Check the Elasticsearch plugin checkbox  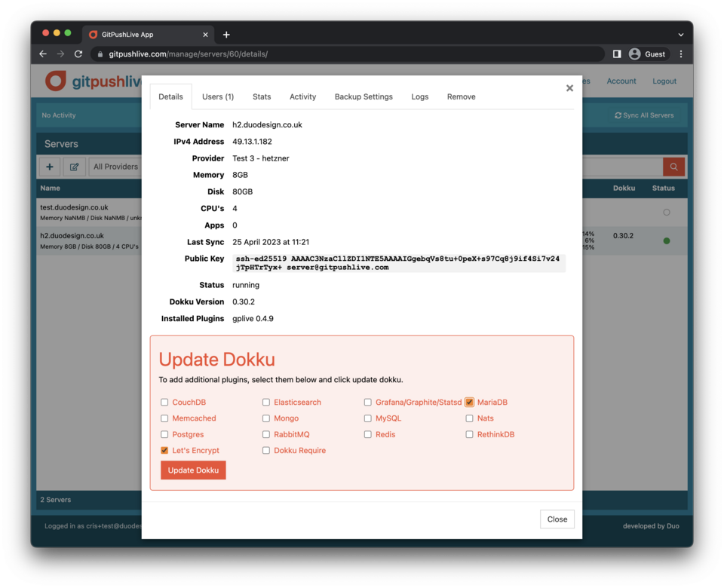click(x=266, y=402)
